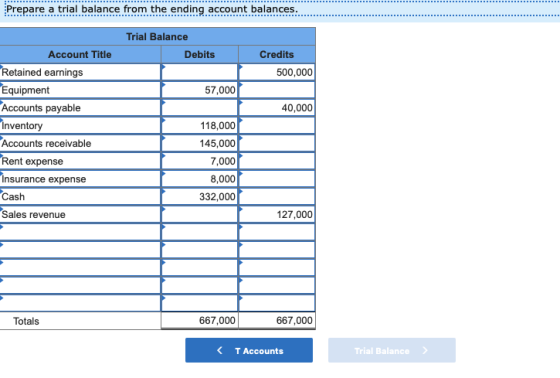Select the Retained earnings account title cell
The width and height of the screenshot is (560, 378).
click(80, 72)
